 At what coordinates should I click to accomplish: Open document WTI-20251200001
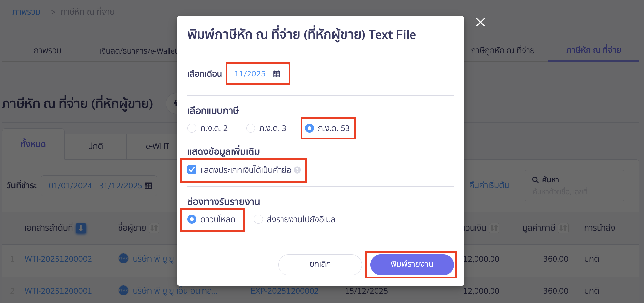[x=58, y=291]
